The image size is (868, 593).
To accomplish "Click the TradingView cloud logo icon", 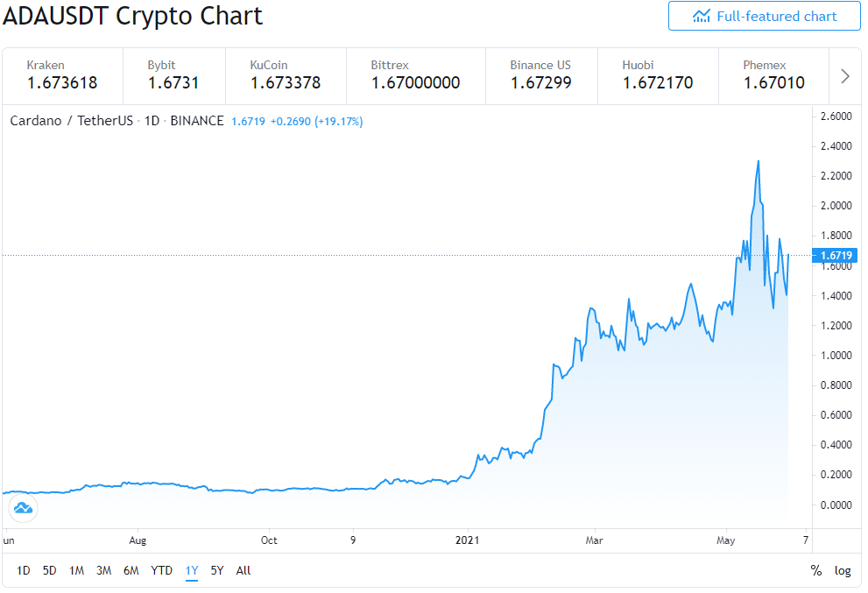I will (x=24, y=507).
